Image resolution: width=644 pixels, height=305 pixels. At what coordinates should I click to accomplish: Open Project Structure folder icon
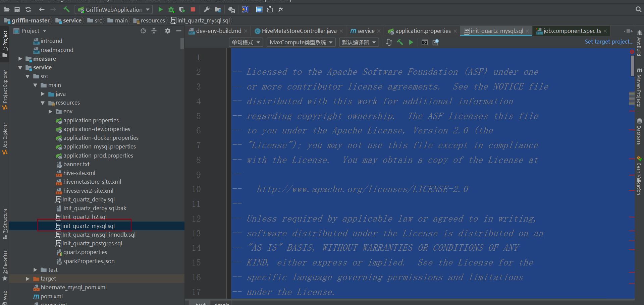(x=218, y=10)
